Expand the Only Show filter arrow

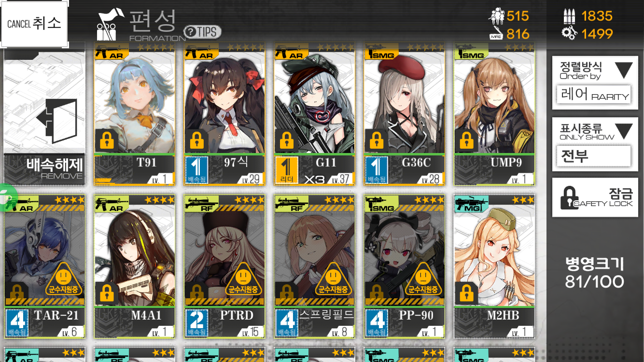623,131
